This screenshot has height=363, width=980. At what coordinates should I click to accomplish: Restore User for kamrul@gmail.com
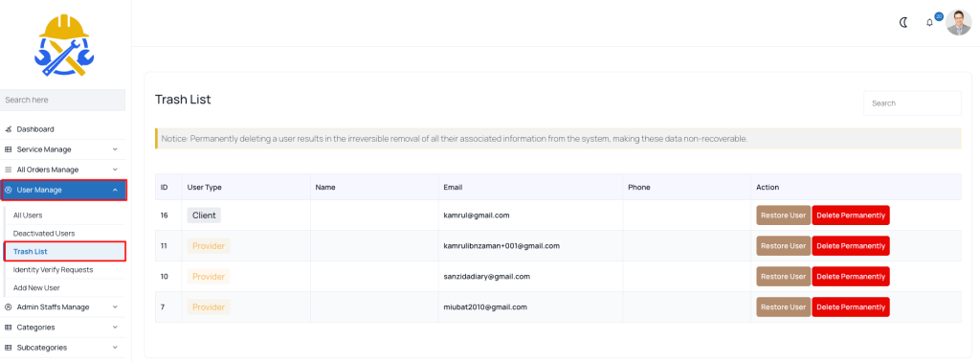[x=783, y=216]
